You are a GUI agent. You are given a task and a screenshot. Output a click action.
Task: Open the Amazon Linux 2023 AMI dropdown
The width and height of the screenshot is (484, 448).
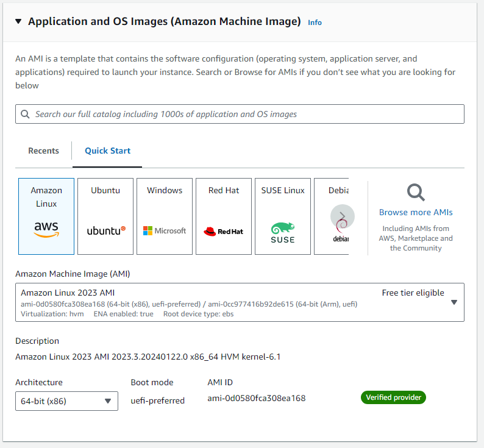point(240,302)
